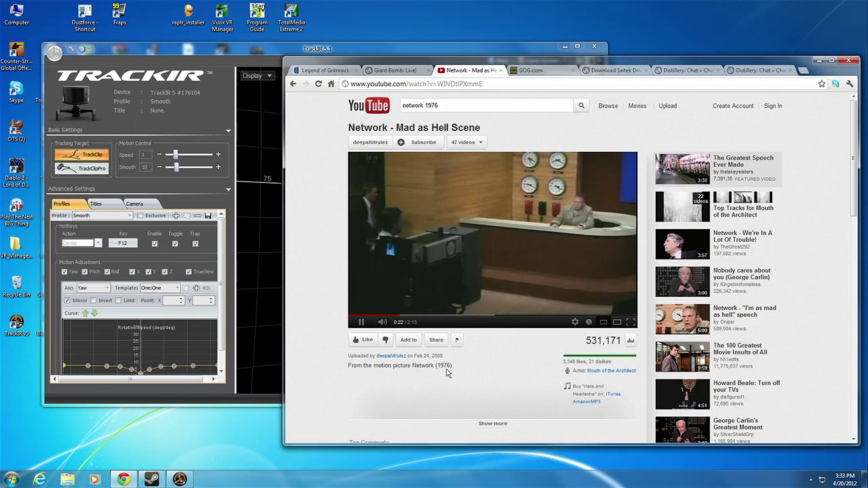The width and height of the screenshot is (868, 488).
Task: Bookmark the page with the star icon
Action: (822, 84)
